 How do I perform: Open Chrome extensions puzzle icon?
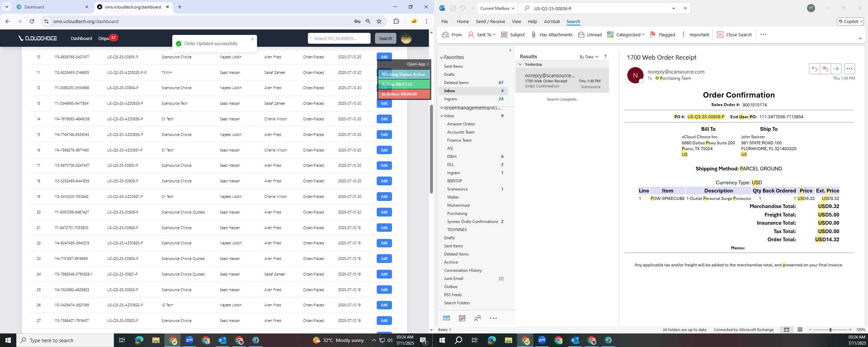coord(396,21)
